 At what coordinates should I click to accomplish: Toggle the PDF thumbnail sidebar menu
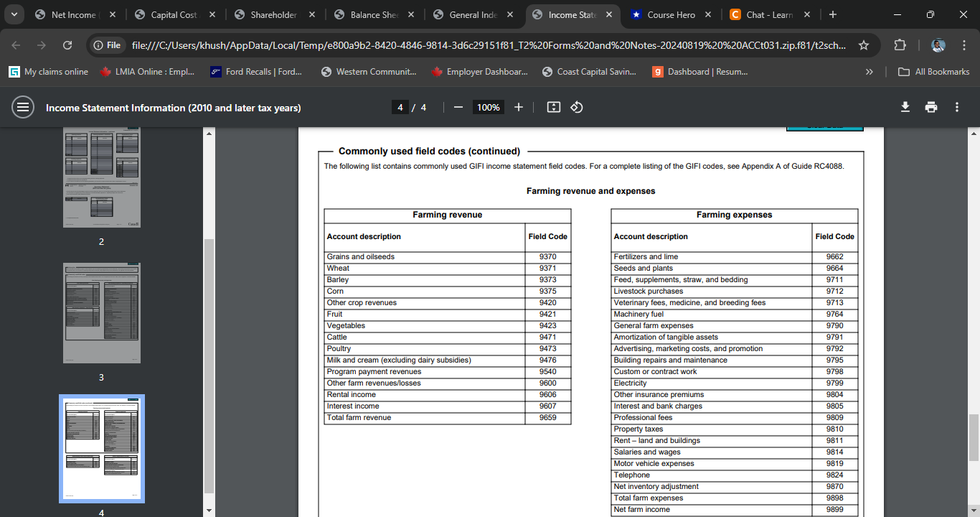[23, 107]
